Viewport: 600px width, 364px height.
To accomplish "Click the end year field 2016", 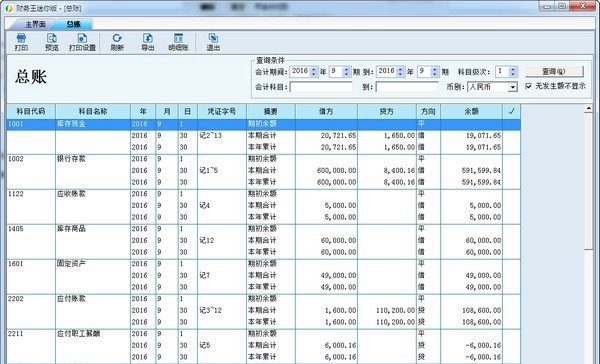I will point(386,72).
